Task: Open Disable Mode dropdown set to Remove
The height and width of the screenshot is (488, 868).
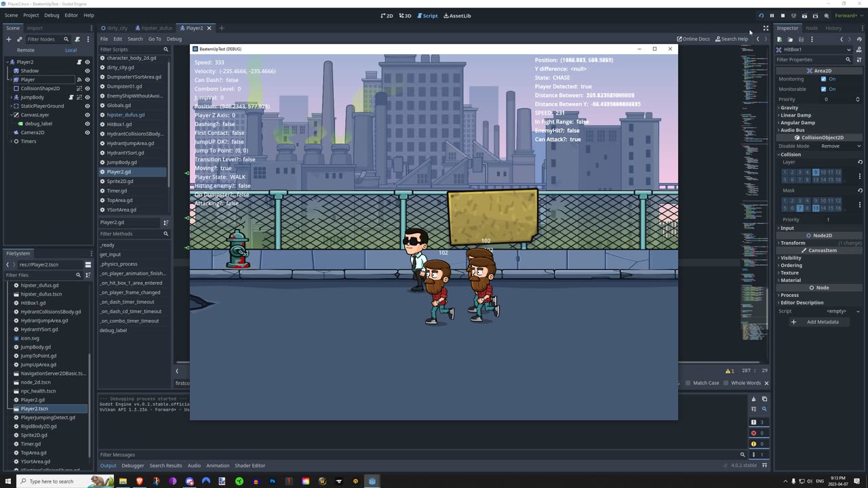Action: (841, 146)
